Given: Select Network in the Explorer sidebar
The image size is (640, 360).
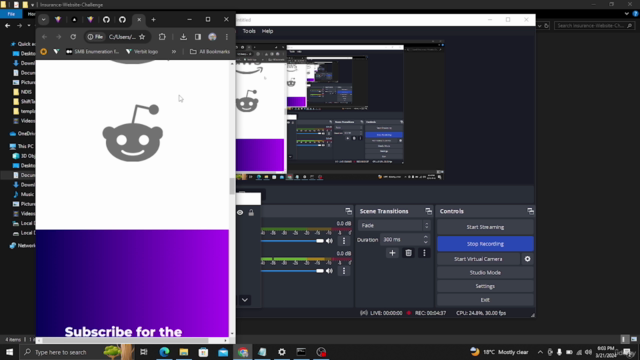Looking at the screenshot, I should (23, 245).
